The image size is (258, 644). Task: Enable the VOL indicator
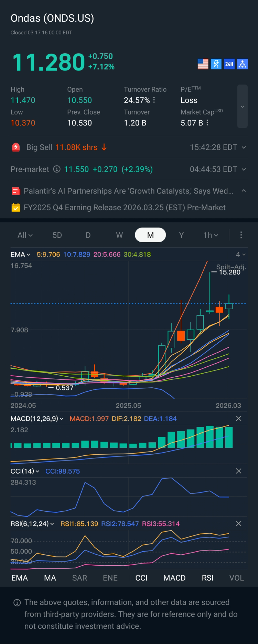[x=236, y=578]
